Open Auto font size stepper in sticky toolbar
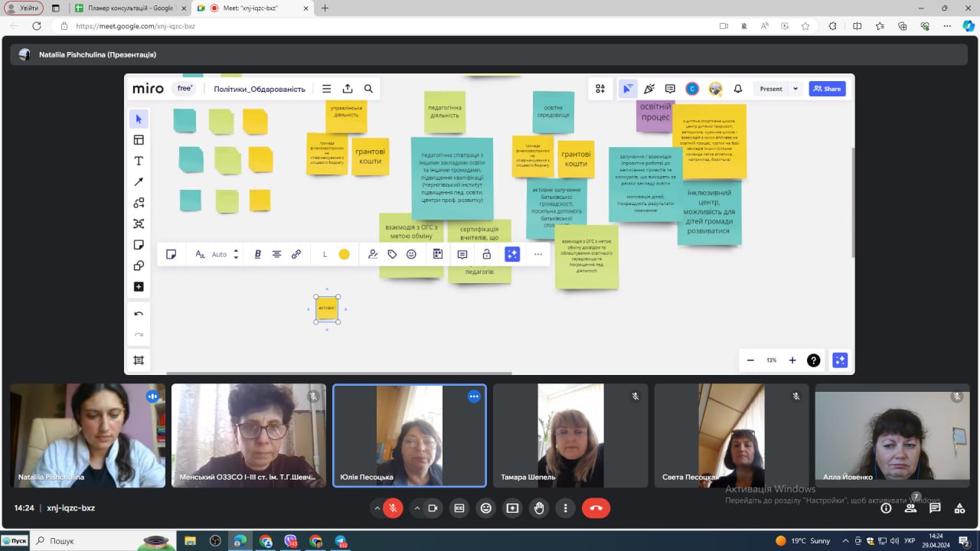The width and height of the screenshot is (980, 551). tap(236, 254)
